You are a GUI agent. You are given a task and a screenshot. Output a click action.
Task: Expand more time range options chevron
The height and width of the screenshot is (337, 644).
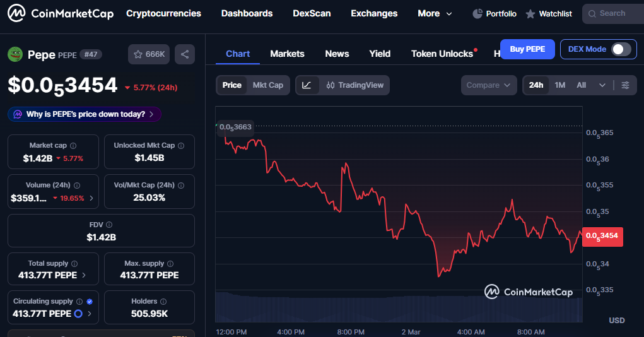tap(602, 85)
